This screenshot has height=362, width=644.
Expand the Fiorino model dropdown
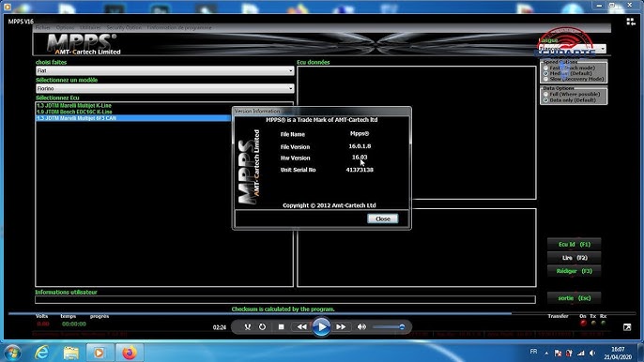[164, 88]
